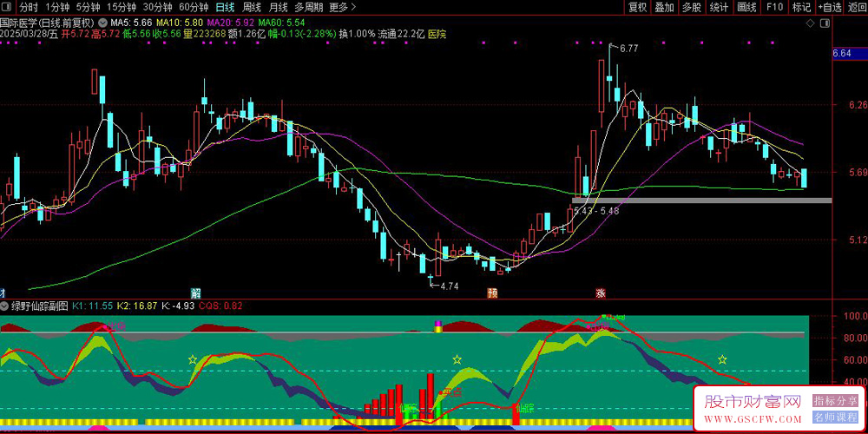The height and width of the screenshot is (434, 868).
Task: Select the 30分钟 period tab
Action: (x=158, y=7)
